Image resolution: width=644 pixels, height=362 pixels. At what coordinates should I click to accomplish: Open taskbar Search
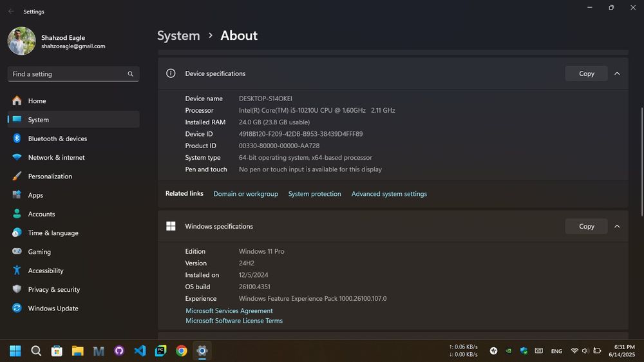36,351
